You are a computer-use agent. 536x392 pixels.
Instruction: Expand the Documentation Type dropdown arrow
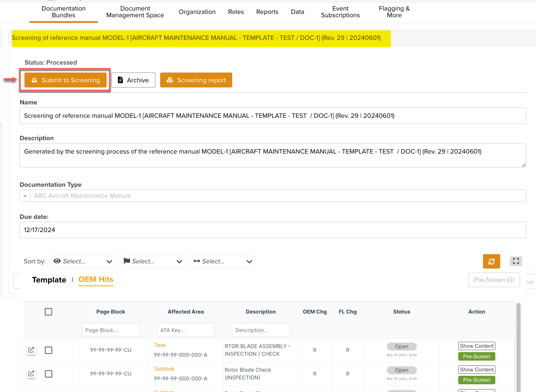25,196
